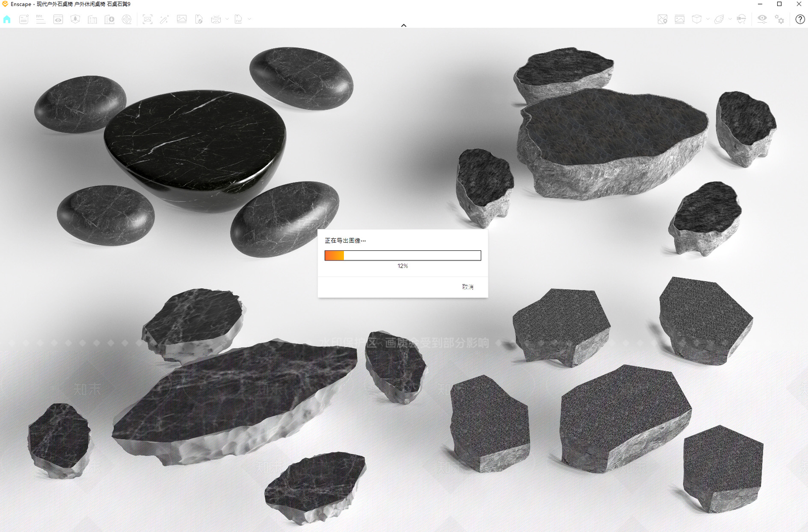
Task: Click the 360 panorama render icon
Action: click(x=216, y=19)
